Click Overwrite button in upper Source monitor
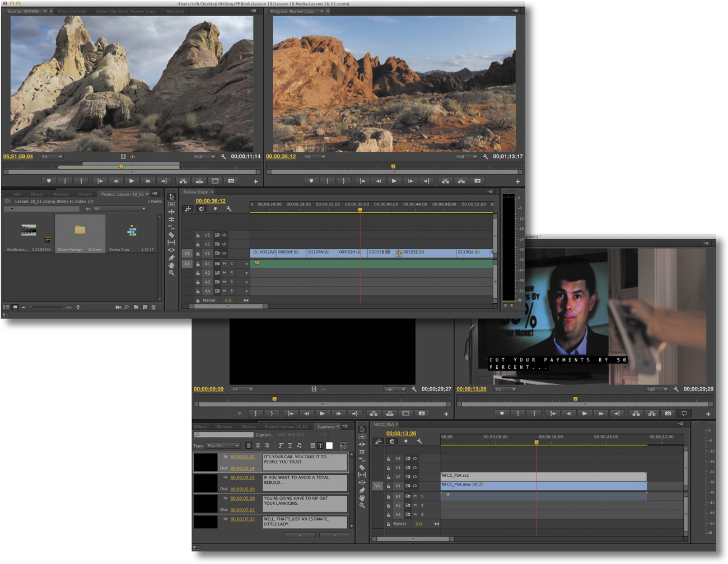Screen dimensions: 728x564 click(x=199, y=181)
